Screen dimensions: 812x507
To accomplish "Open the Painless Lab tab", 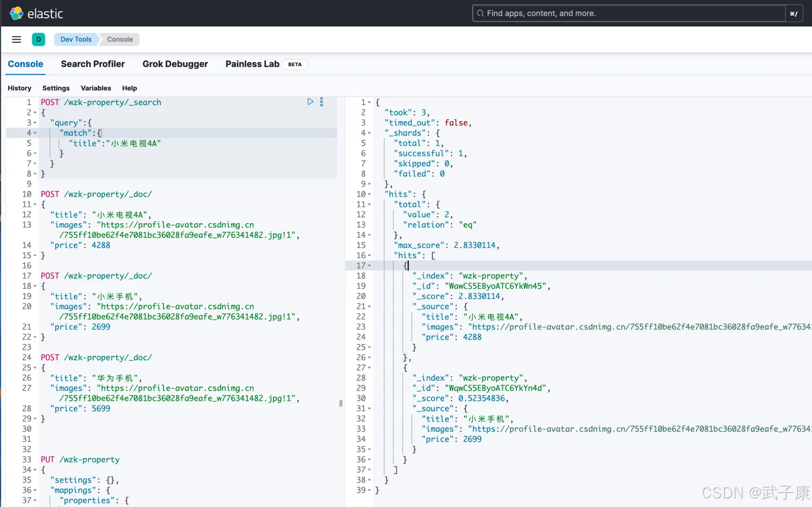I will [x=252, y=64].
